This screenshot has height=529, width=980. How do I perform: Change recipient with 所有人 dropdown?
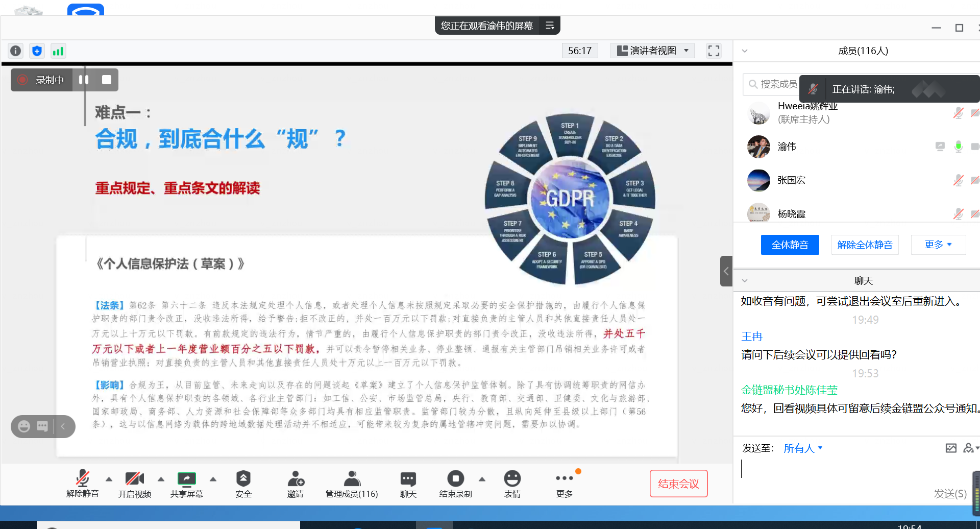coord(803,448)
